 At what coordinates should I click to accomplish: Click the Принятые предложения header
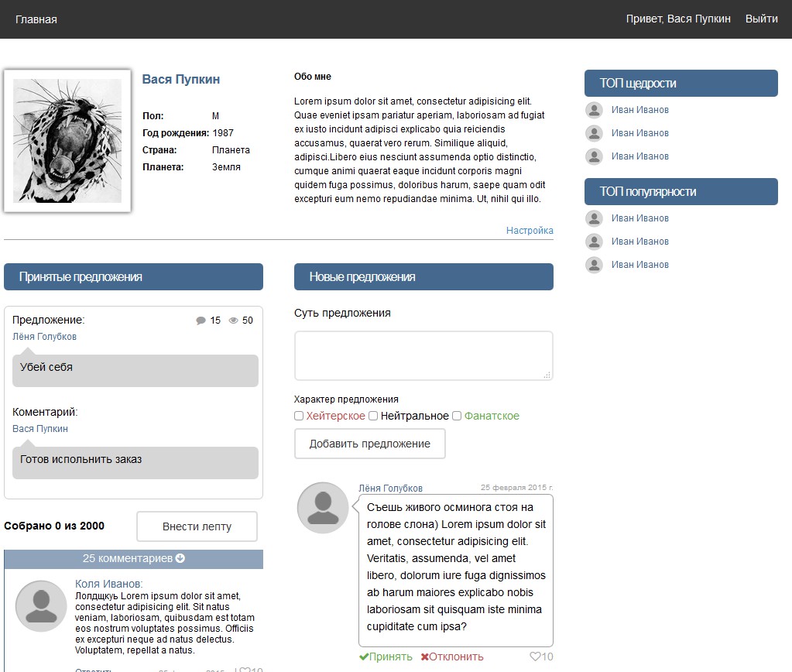pyautogui.click(x=133, y=277)
